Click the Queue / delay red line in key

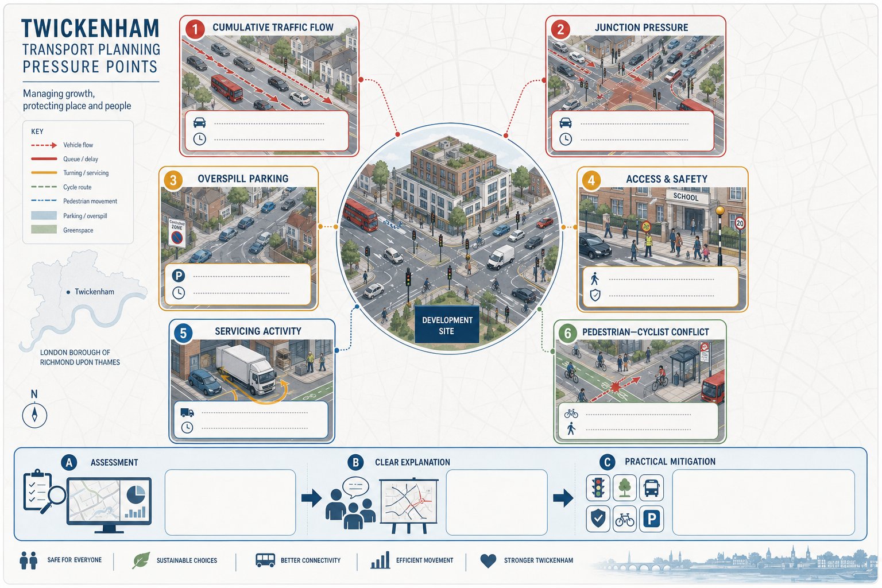(44, 159)
